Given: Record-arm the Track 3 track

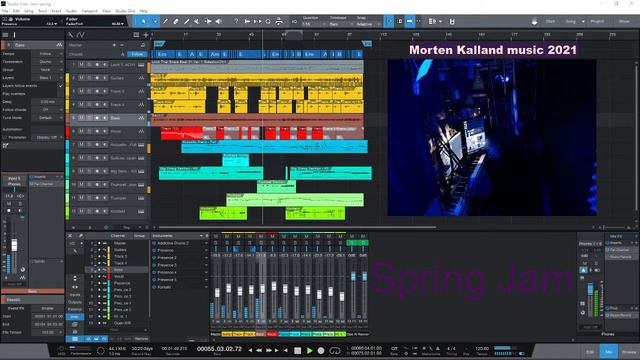Looking at the screenshot, I should tap(97, 91).
